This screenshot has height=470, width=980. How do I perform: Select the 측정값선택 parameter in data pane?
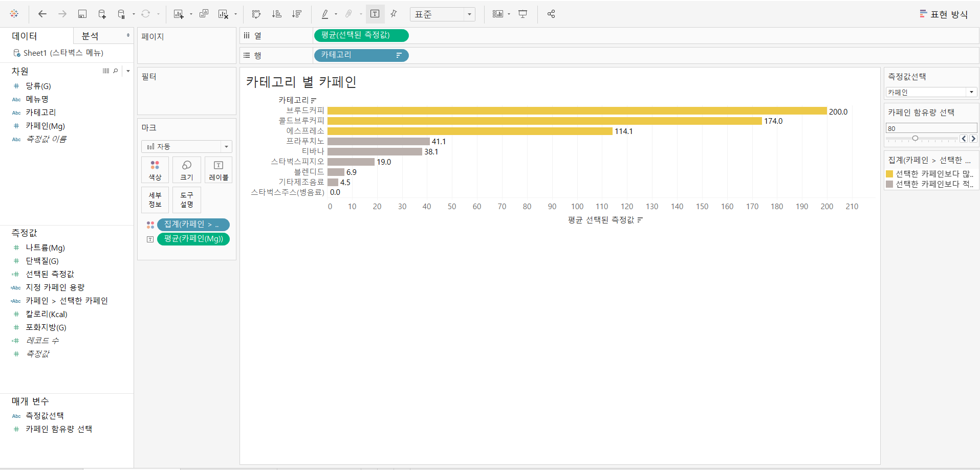click(45, 416)
